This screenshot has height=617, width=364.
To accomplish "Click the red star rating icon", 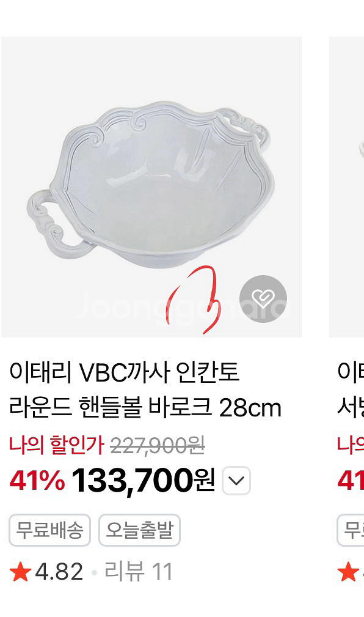I will [x=20, y=572].
